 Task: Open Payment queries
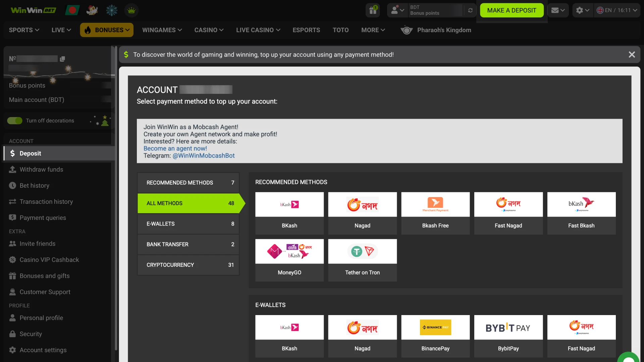(x=43, y=218)
